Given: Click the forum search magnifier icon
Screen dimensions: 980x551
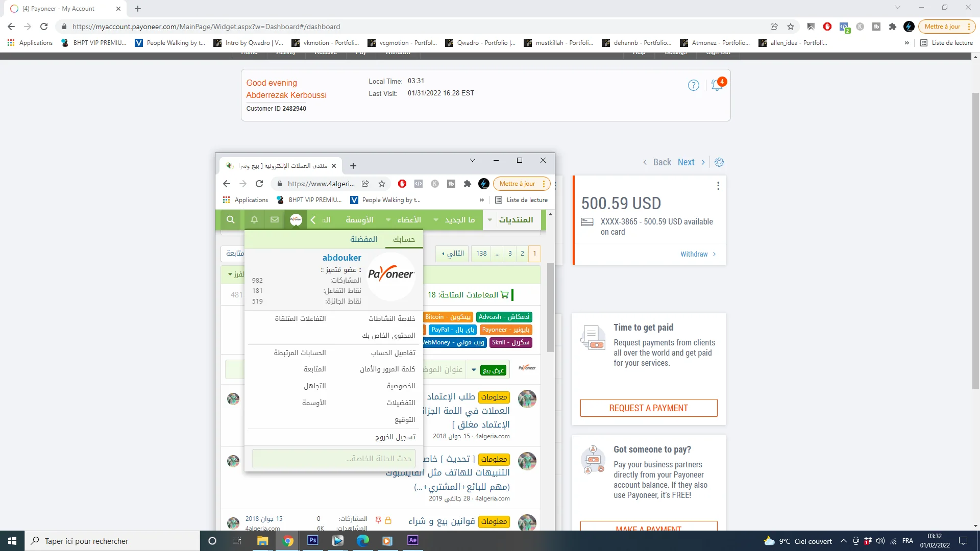Looking at the screenshot, I should coord(231,220).
